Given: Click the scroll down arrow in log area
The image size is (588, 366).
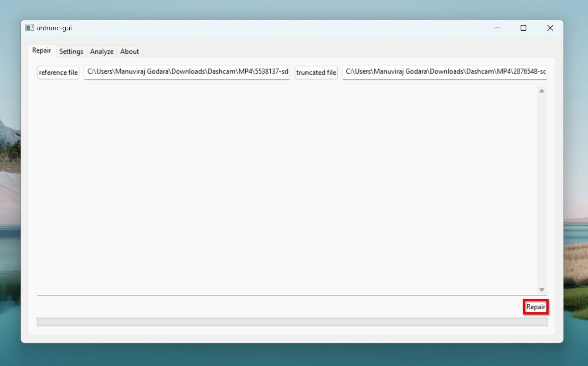Looking at the screenshot, I should [542, 290].
